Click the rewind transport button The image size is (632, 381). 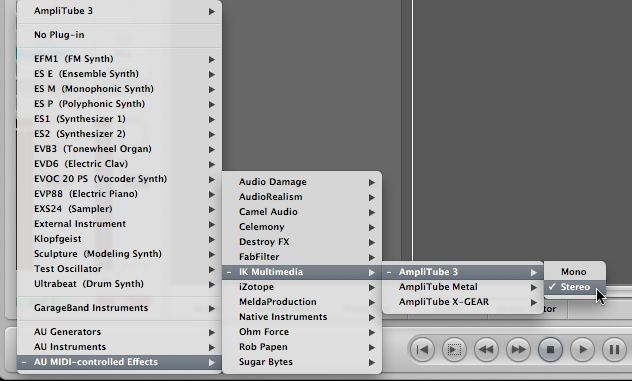[x=486, y=349]
